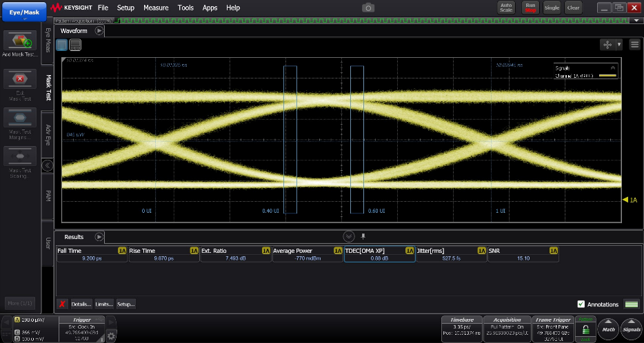This screenshot has width=644, height=343.
Task: Switch to the Eye Meas tab
Action: pyautogui.click(x=48, y=41)
